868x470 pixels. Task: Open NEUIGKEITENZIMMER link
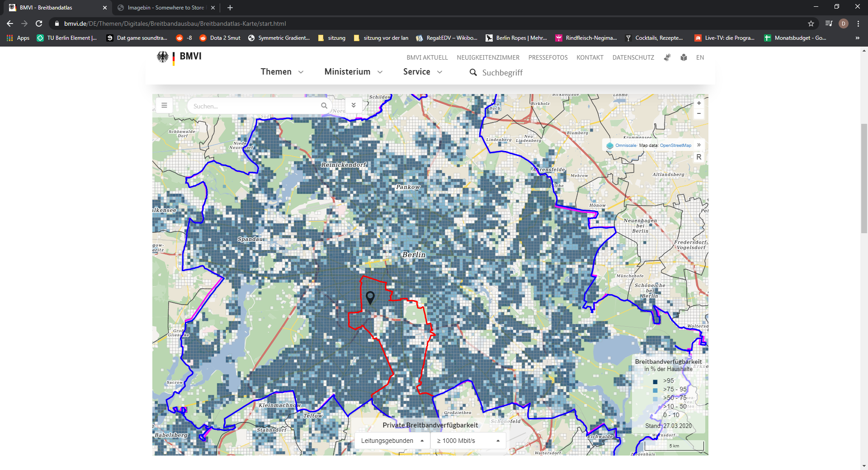coord(488,57)
